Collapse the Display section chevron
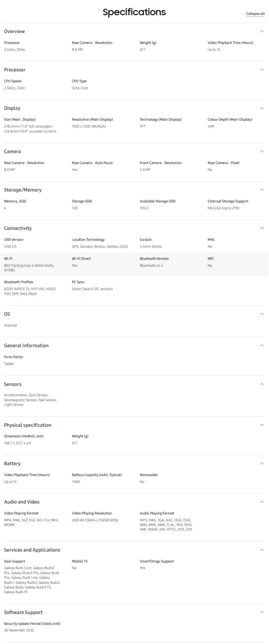Viewport: 269px width, 644px height. (x=262, y=108)
